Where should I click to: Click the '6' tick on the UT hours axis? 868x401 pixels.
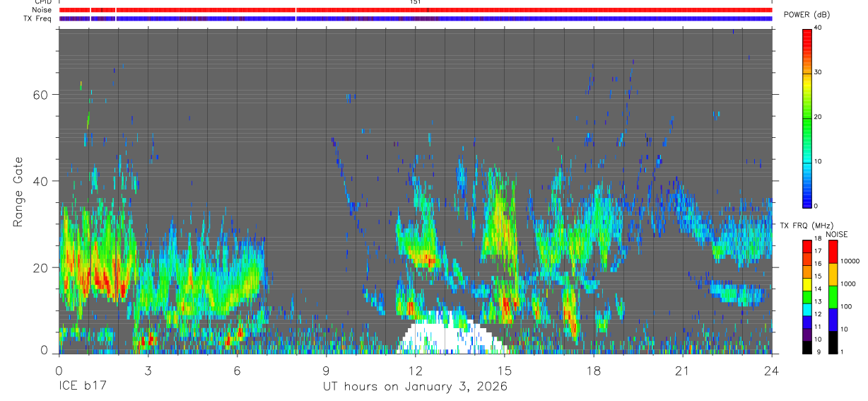[x=237, y=370]
